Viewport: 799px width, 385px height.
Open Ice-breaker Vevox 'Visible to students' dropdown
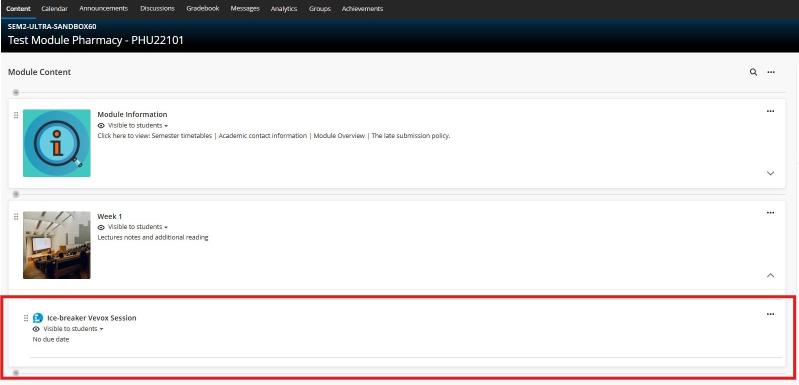(73, 329)
